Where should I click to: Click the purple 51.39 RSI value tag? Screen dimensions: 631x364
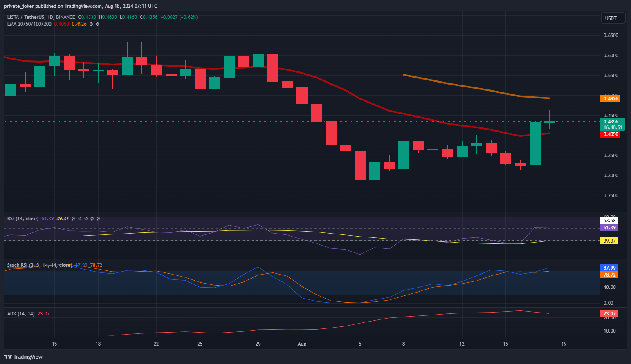pos(609,228)
